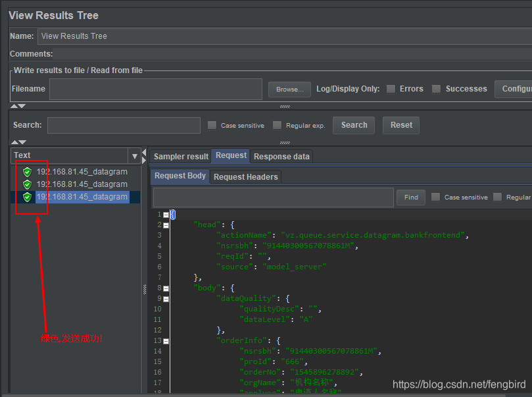Open the Response data tab

281,157
